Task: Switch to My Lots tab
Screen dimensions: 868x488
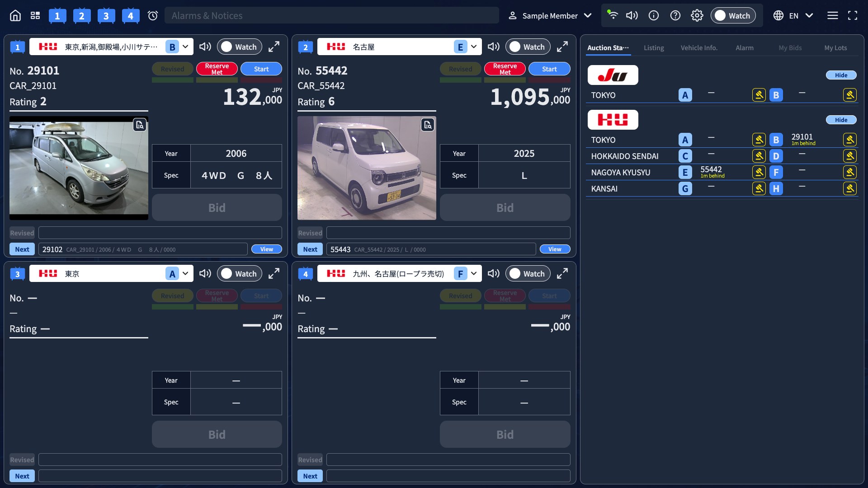Action: pyautogui.click(x=835, y=47)
